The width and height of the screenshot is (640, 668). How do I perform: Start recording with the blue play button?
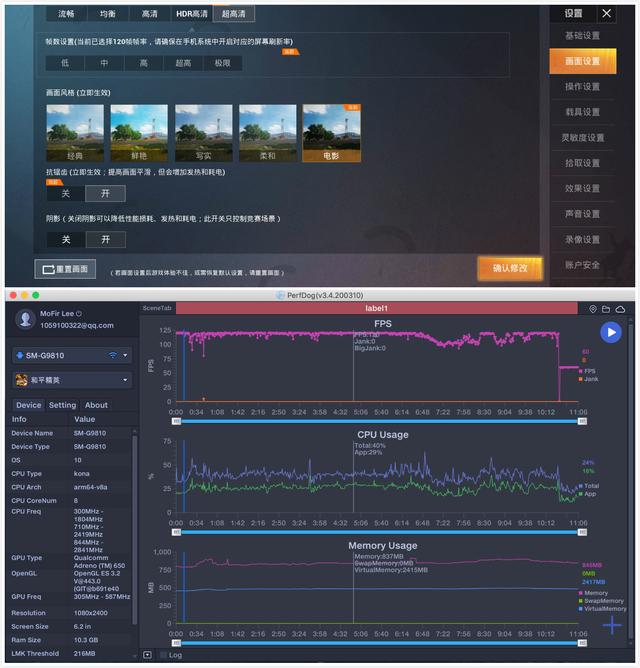[x=611, y=332]
